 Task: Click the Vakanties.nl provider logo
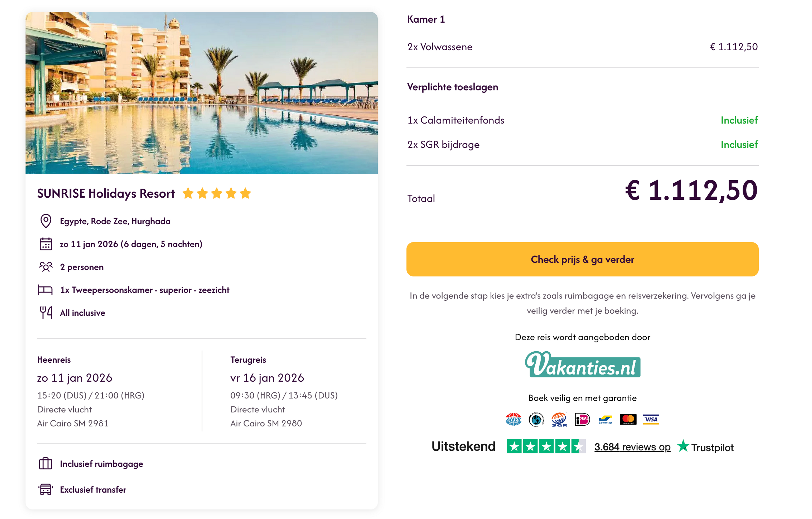(582, 364)
